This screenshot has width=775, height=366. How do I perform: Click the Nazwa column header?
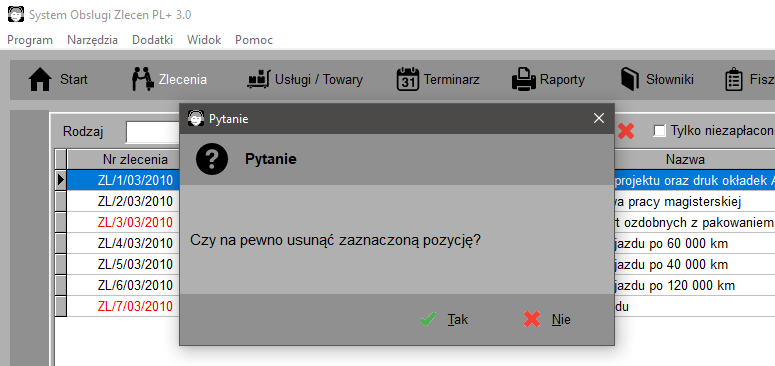(x=685, y=160)
